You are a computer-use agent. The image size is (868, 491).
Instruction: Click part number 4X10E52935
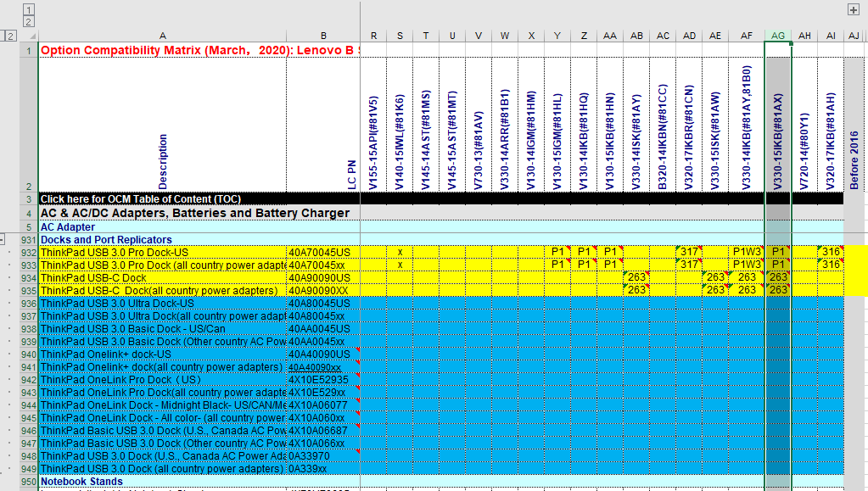323,380
